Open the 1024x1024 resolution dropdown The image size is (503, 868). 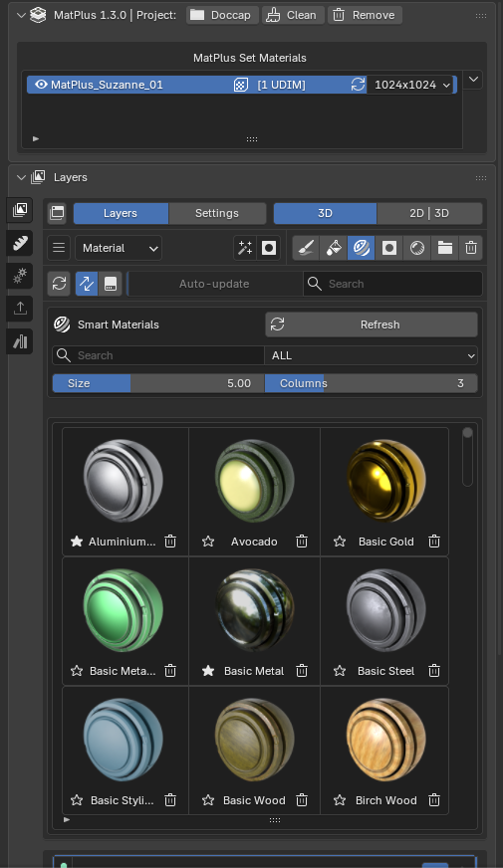pyautogui.click(x=411, y=85)
